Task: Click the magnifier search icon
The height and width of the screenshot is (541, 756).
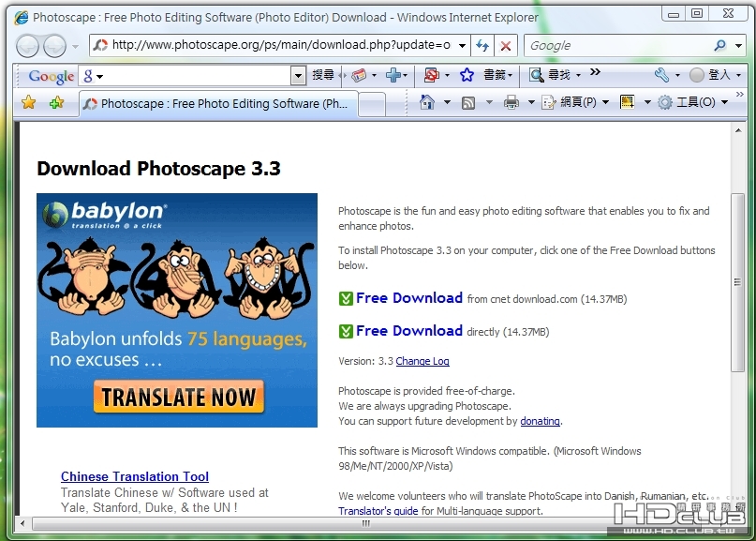Action: pyautogui.click(x=720, y=46)
